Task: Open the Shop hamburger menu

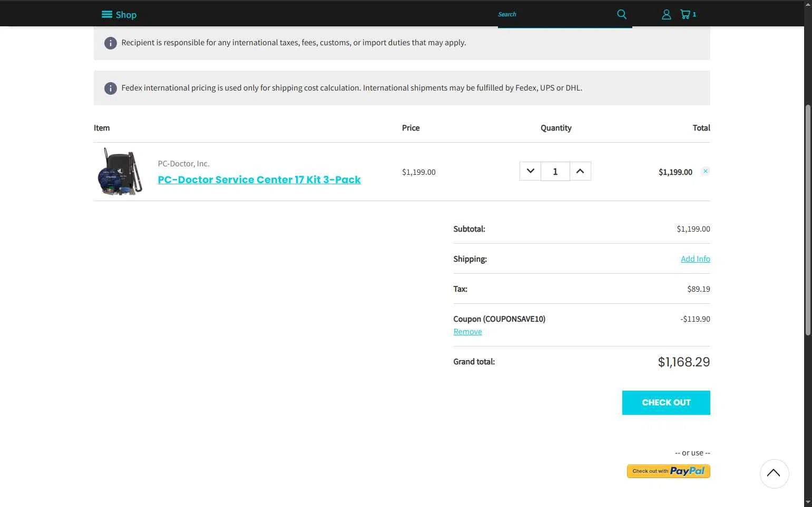Action: pyautogui.click(x=119, y=15)
